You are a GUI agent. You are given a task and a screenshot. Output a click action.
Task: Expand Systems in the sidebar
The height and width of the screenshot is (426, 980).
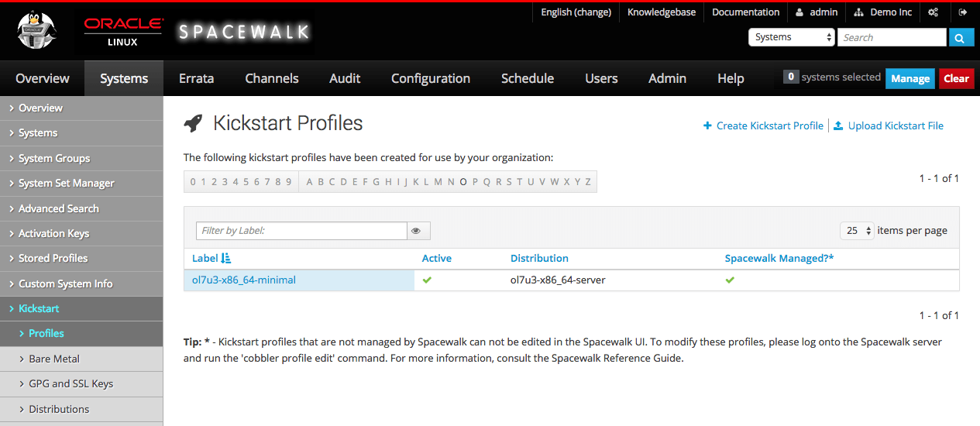pyautogui.click(x=81, y=133)
